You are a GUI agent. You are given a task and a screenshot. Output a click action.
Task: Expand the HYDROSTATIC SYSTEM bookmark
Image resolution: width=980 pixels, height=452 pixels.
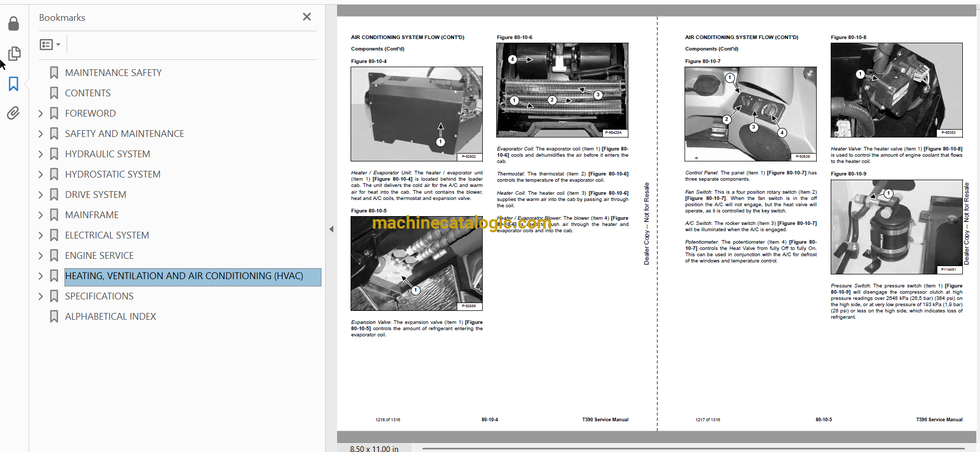(41, 174)
